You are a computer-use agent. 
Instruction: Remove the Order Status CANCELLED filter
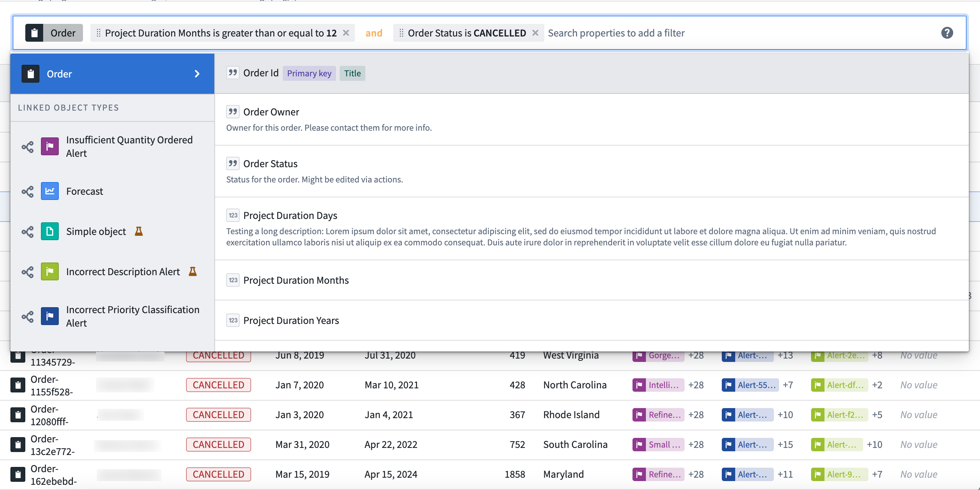[536, 32]
